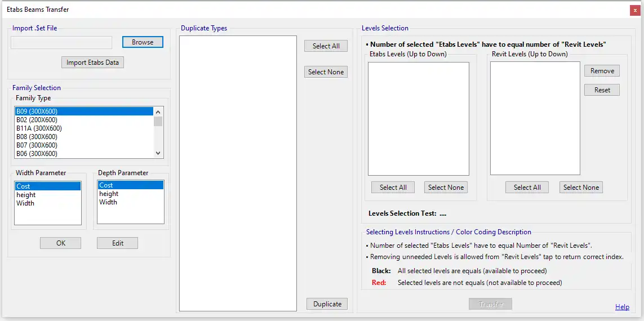Click the Edit button
Screen dimensions: 644x321
click(117, 243)
